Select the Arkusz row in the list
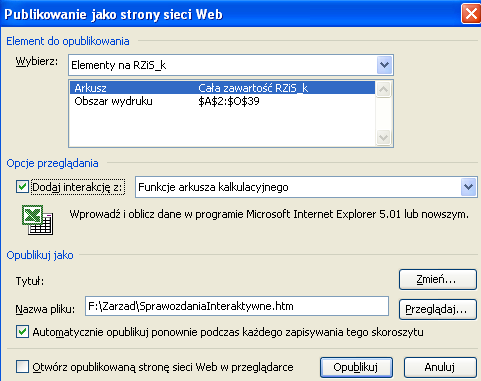The height and width of the screenshot is (381, 481). (222, 88)
